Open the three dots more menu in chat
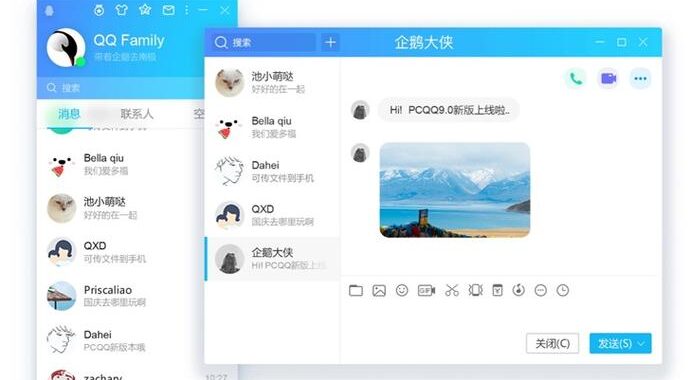This screenshot has width=690, height=380. [x=640, y=79]
